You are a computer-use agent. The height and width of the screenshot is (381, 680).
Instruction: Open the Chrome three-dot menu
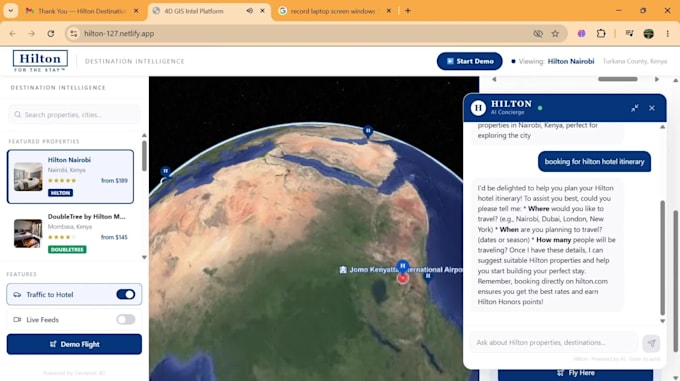pos(667,33)
